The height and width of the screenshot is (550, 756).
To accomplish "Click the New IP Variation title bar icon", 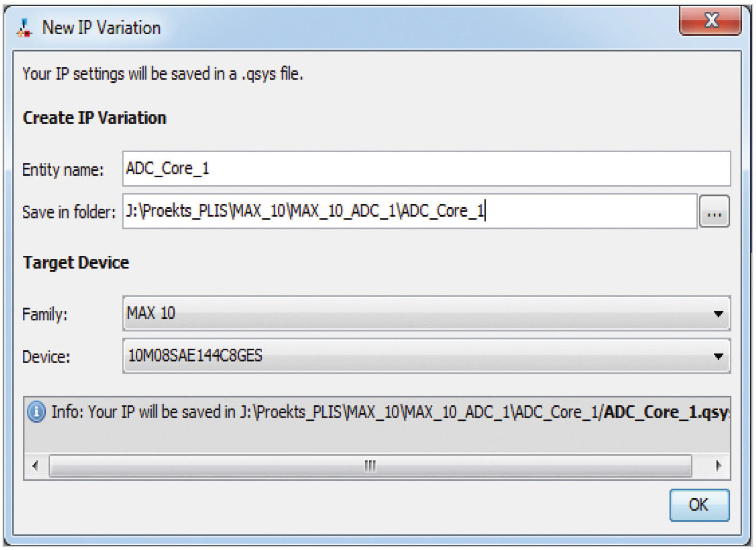I will point(24,28).
